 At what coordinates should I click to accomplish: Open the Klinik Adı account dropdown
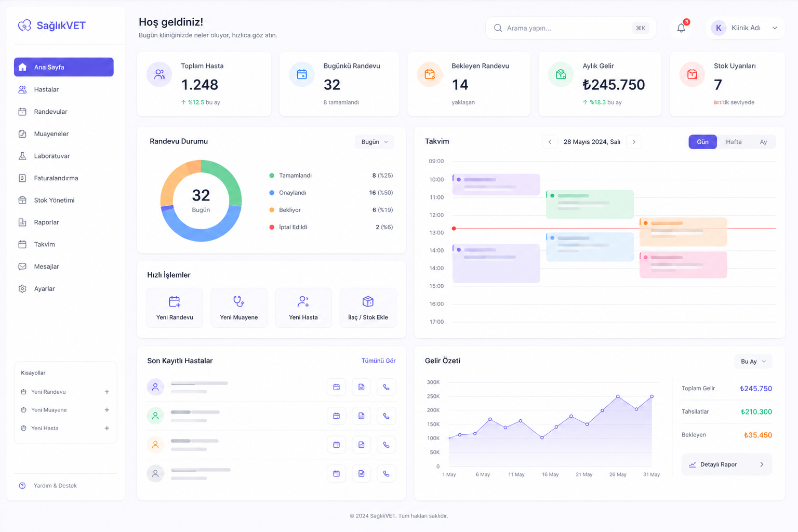click(746, 28)
